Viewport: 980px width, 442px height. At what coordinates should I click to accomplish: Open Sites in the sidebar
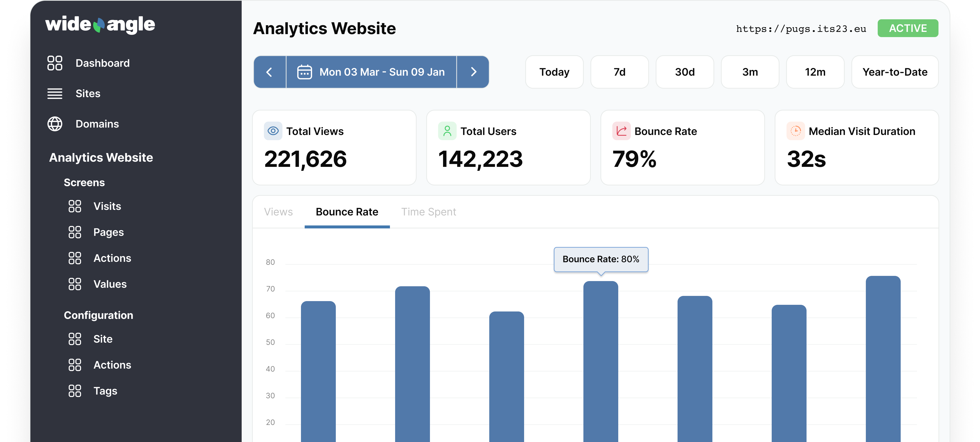point(88,94)
